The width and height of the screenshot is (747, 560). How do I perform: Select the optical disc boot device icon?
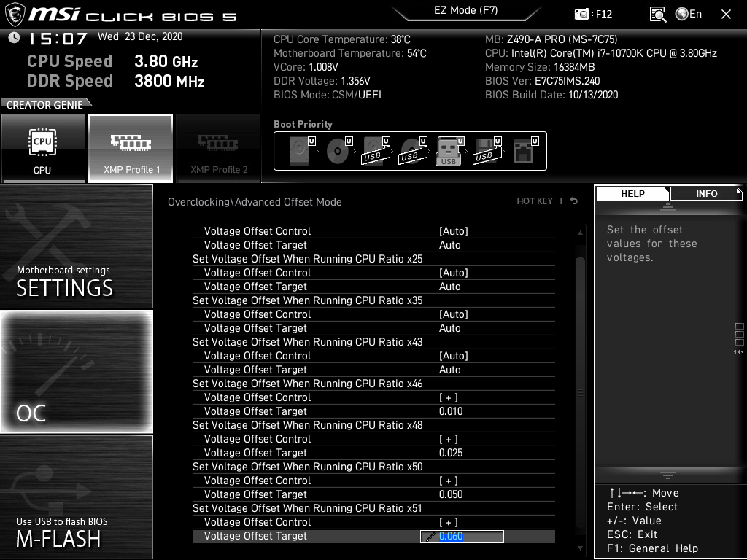pos(338,150)
